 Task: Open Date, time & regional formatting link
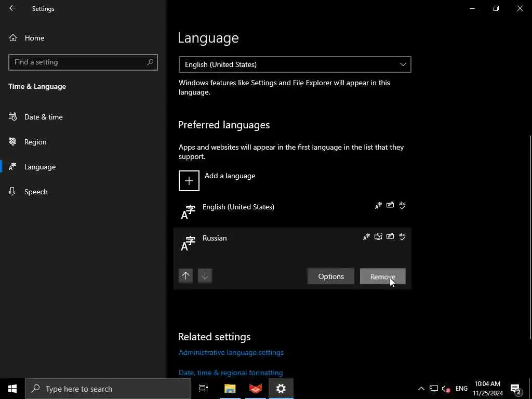coord(231,373)
